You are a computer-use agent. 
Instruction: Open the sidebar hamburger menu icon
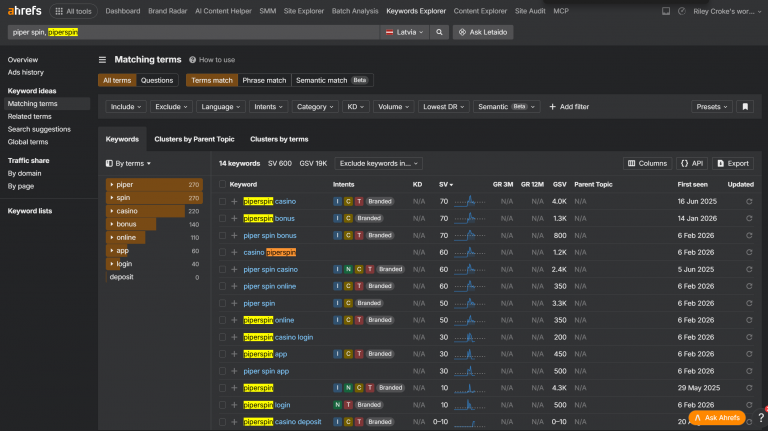102,60
